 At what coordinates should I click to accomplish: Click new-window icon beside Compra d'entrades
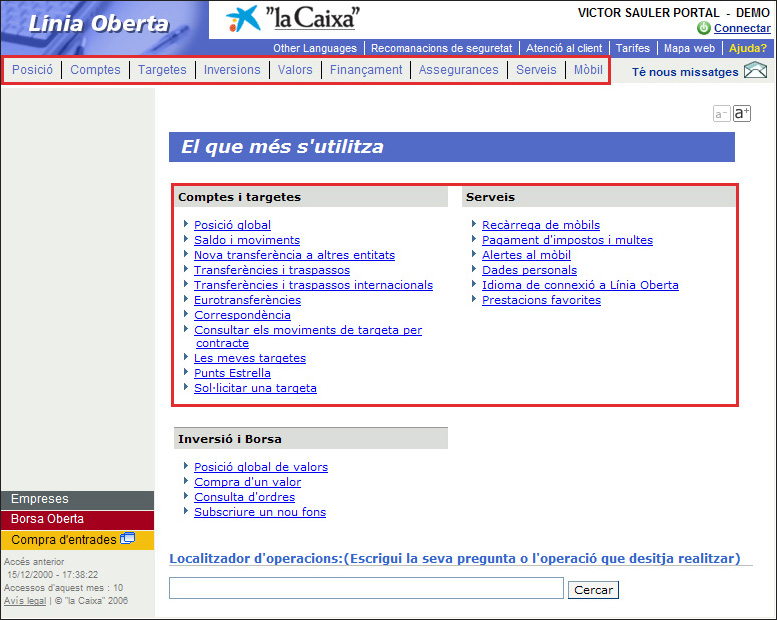click(127, 538)
